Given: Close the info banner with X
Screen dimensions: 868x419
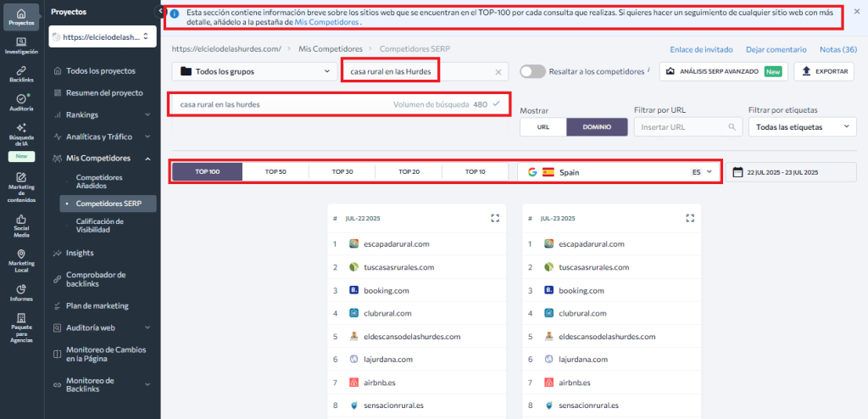Looking at the screenshot, I should coord(857,12).
